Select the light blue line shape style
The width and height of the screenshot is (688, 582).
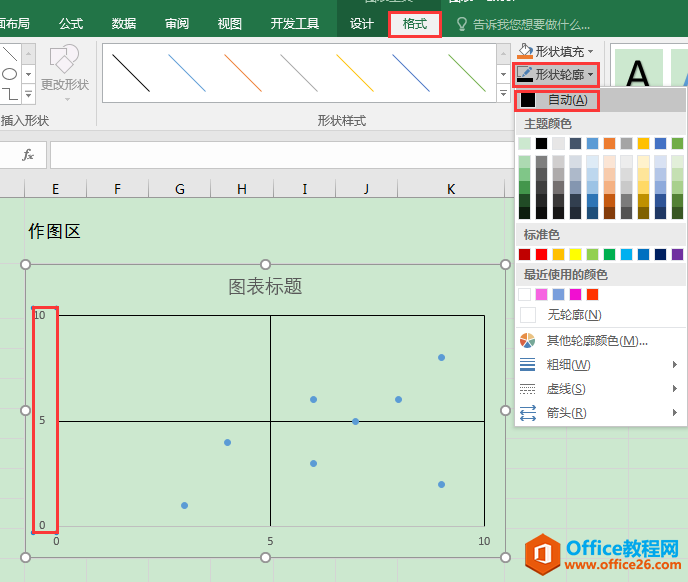(x=187, y=73)
